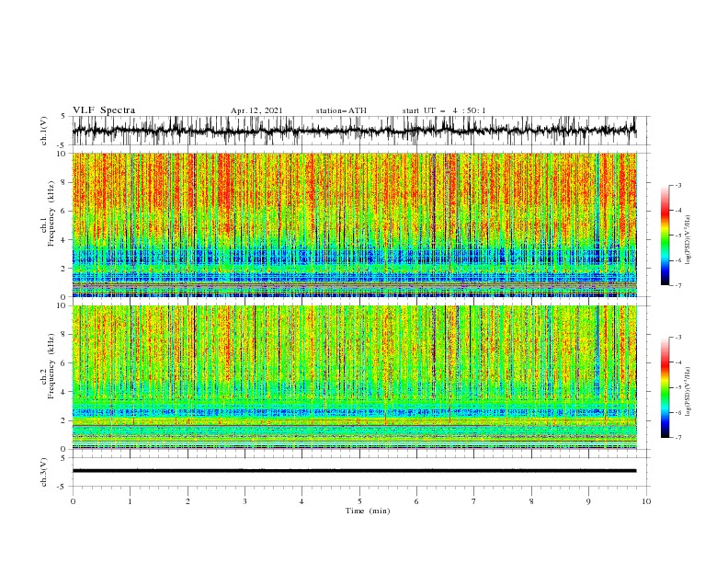The image size is (728, 563).
Task: Click the ch.2 colorbar "log(PSD)(V²/Hz)" label
Action: [x=688, y=392]
